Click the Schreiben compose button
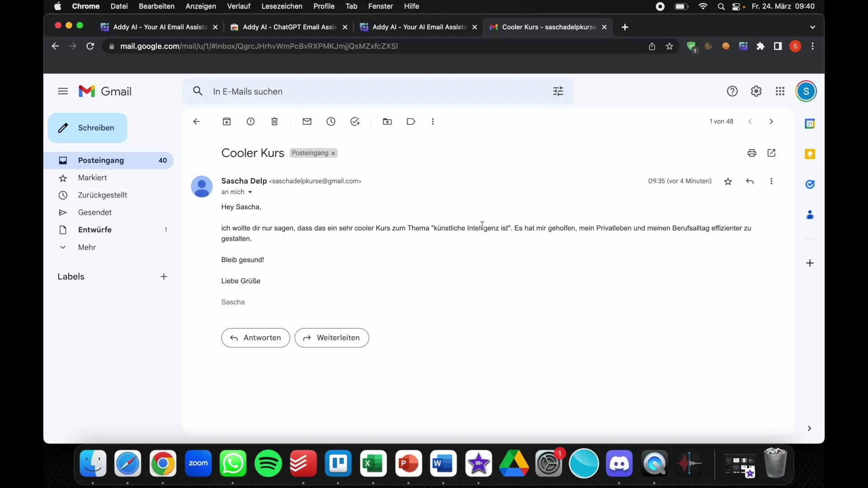The height and width of the screenshot is (488, 868). [87, 127]
